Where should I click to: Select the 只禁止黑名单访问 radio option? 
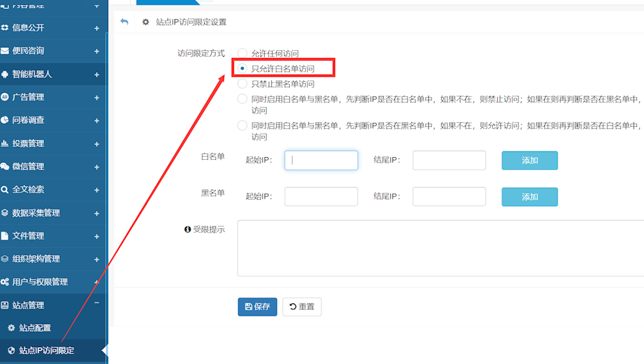(242, 83)
